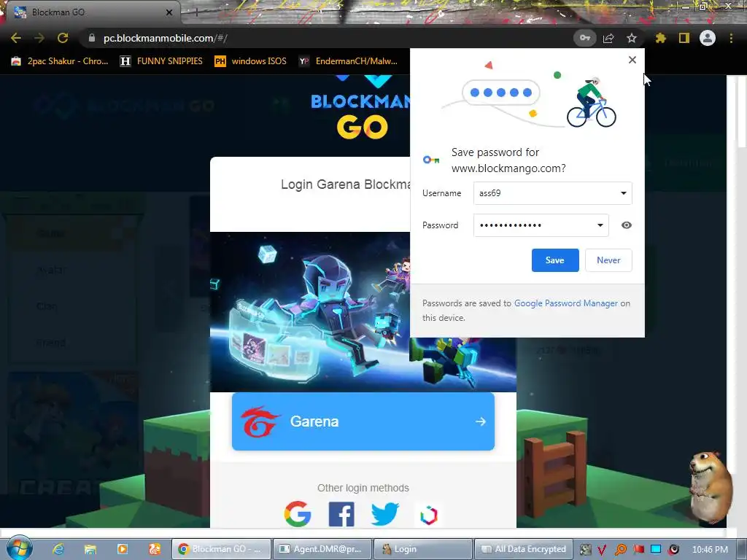Viewport: 747px width, 560px height.
Task: Reload the Blockman GO page
Action: tap(63, 38)
